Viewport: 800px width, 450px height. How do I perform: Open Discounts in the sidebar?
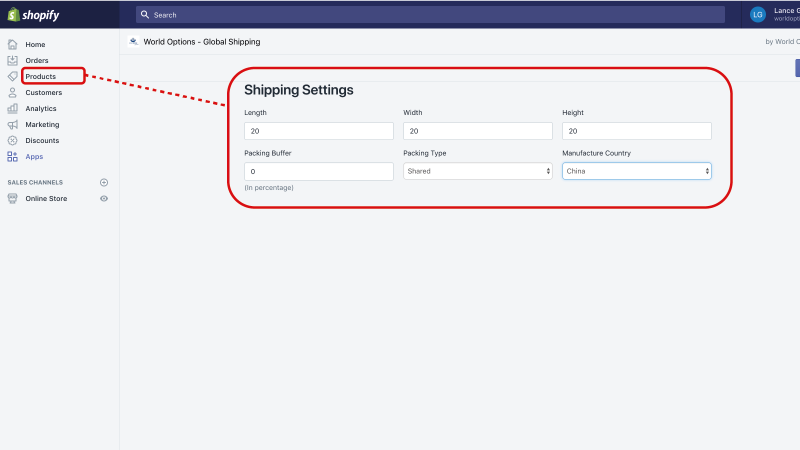[x=42, y=140]
